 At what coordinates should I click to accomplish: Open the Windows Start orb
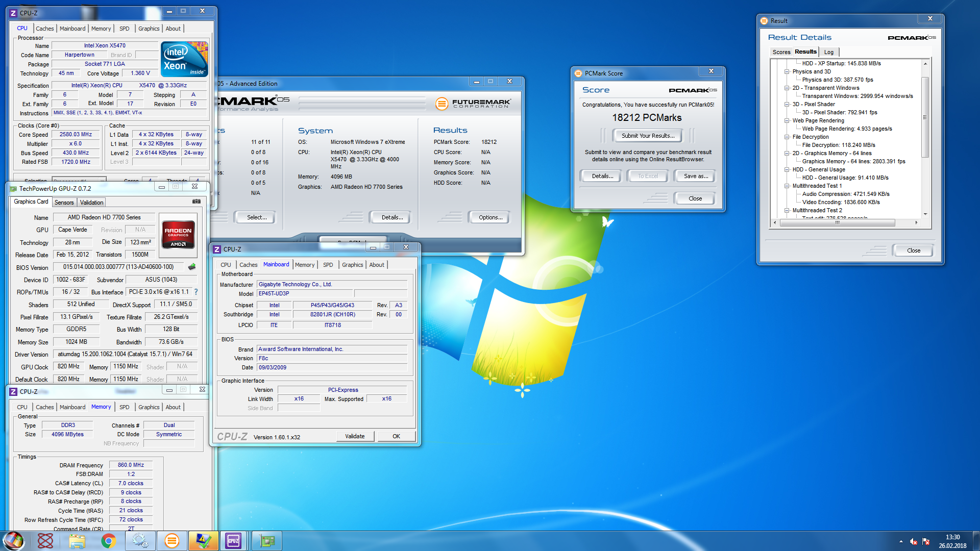14,541
